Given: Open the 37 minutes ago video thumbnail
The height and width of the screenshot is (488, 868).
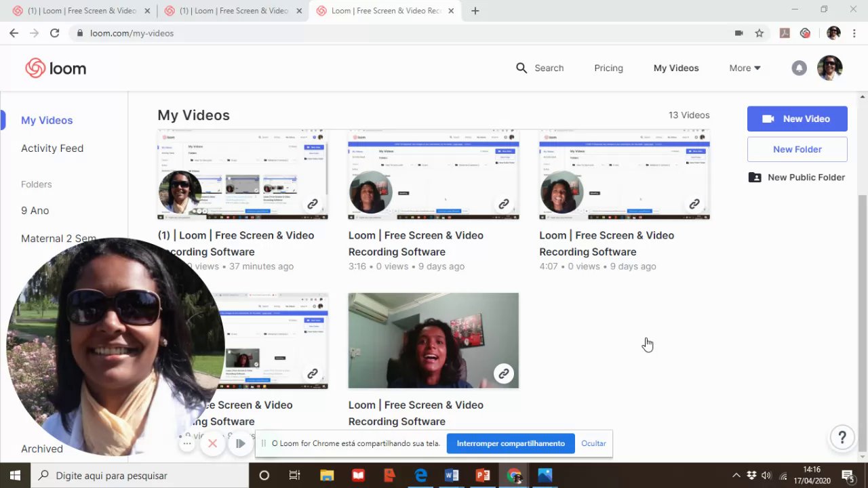Looking at the screenshot, I should pos(243,174).
